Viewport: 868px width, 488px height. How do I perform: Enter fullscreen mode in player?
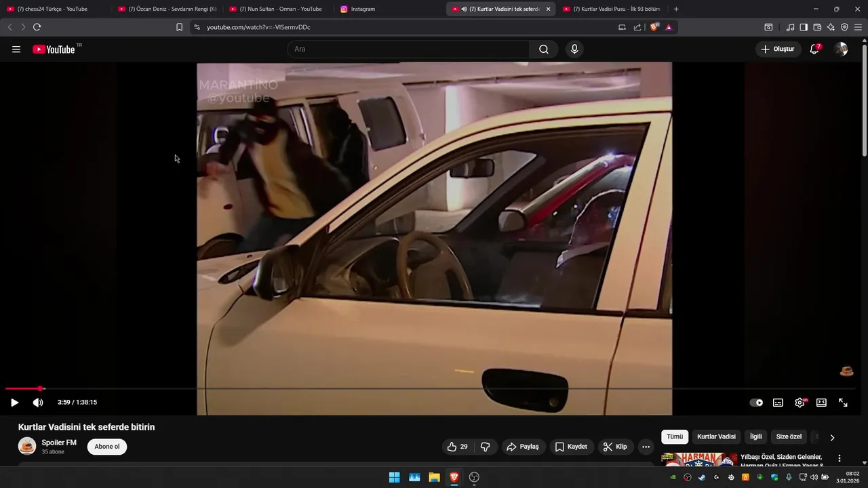(843, 403)
